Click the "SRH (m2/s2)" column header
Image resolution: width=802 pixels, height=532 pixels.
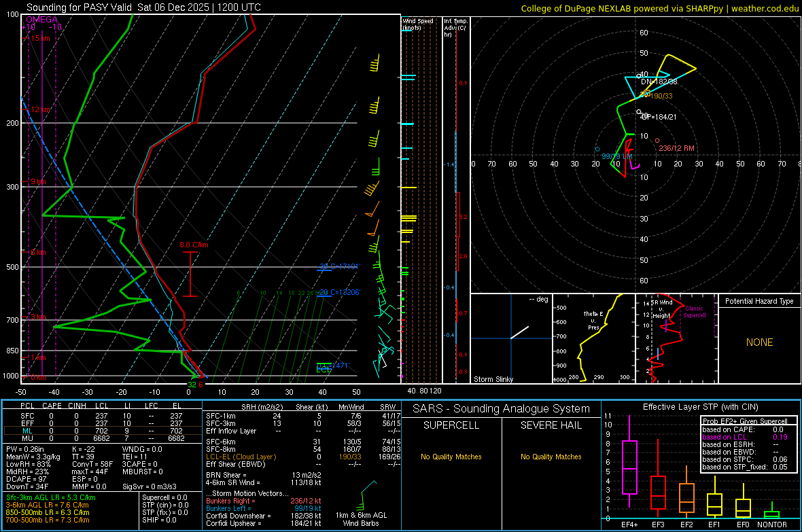[262, 407]
